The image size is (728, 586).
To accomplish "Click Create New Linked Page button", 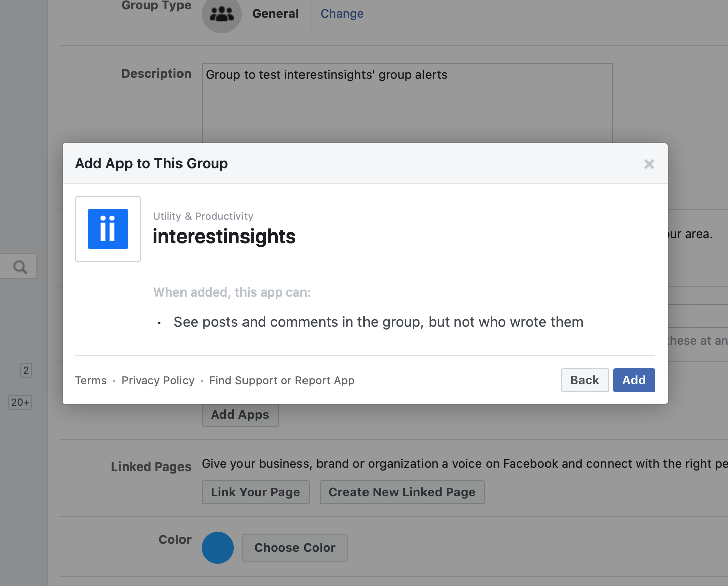I will click(x=402, y=492).
